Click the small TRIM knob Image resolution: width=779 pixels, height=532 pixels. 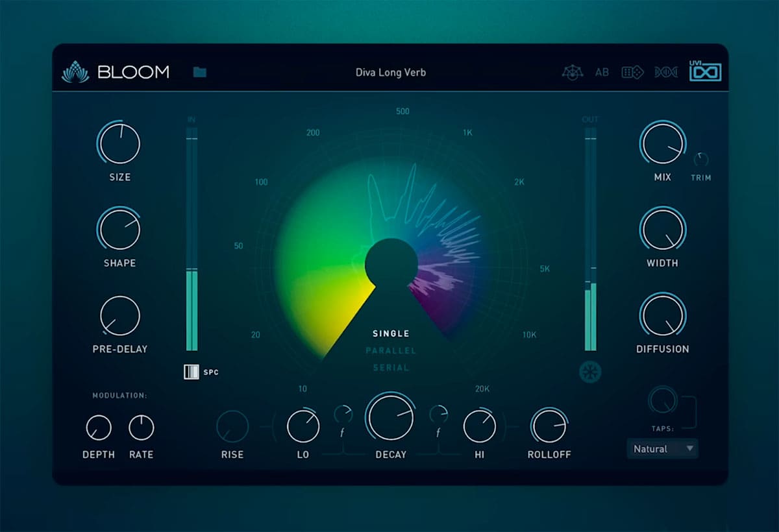click(701, 160)
